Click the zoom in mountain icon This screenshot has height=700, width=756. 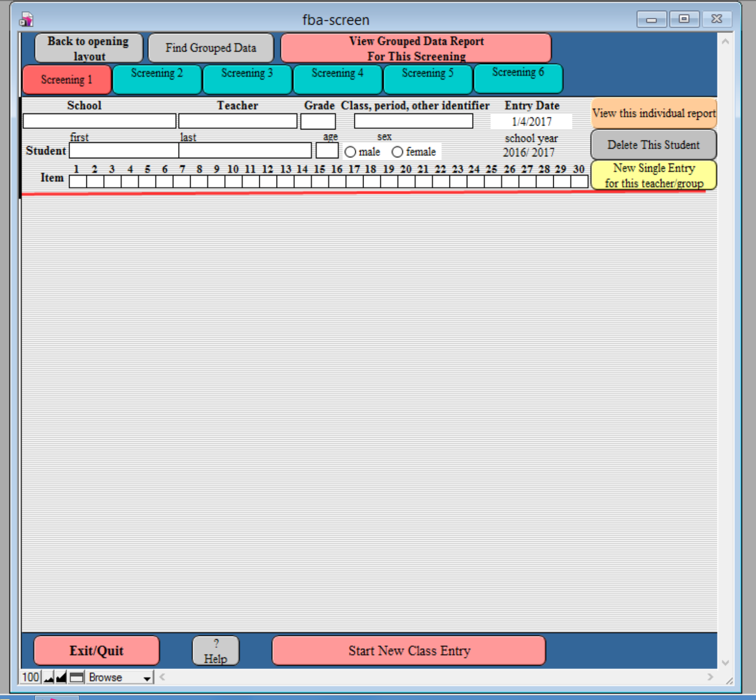point(61,677)
